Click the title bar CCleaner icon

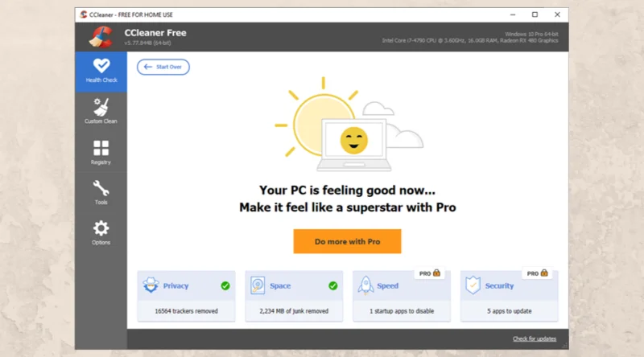point(84,14)
